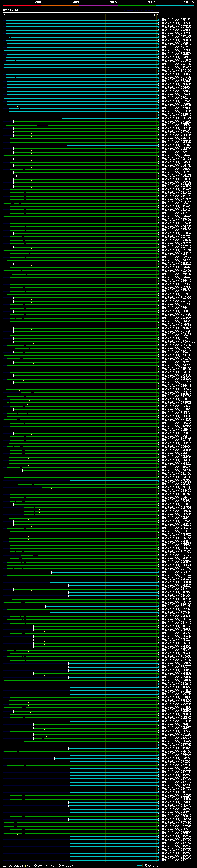
Task: Open hit UniRef100_C8XPS1
Action: (x=177, y=501)
